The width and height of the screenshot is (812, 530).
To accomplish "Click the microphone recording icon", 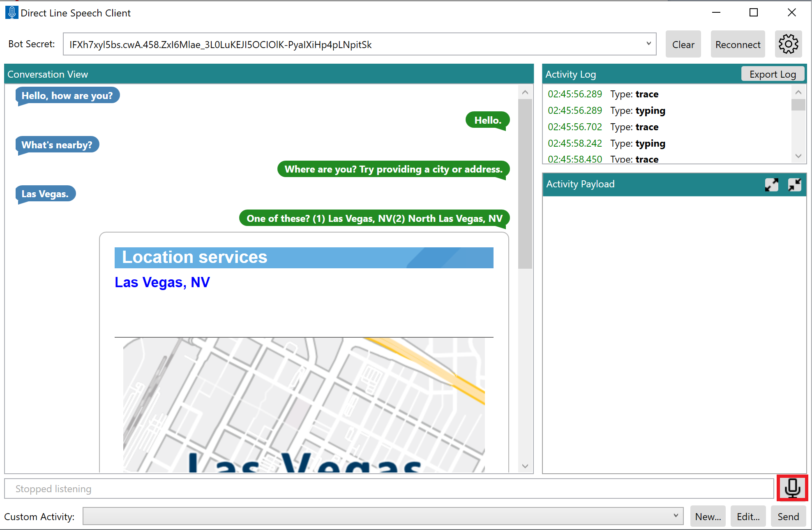I will pyautogui.click(x=792, y=489).
